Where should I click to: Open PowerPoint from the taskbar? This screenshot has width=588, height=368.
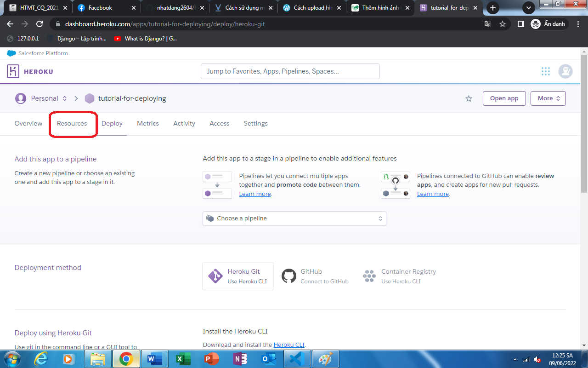tap(211, 359)
